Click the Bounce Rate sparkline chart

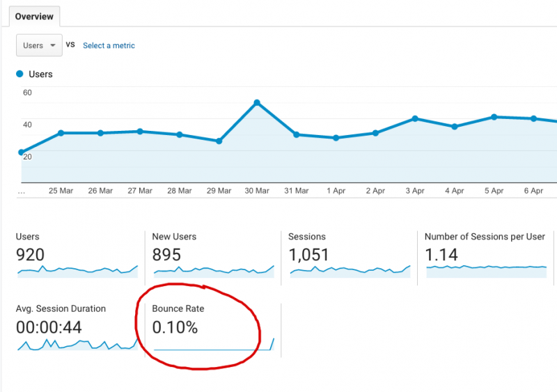(x=214, y=345)
